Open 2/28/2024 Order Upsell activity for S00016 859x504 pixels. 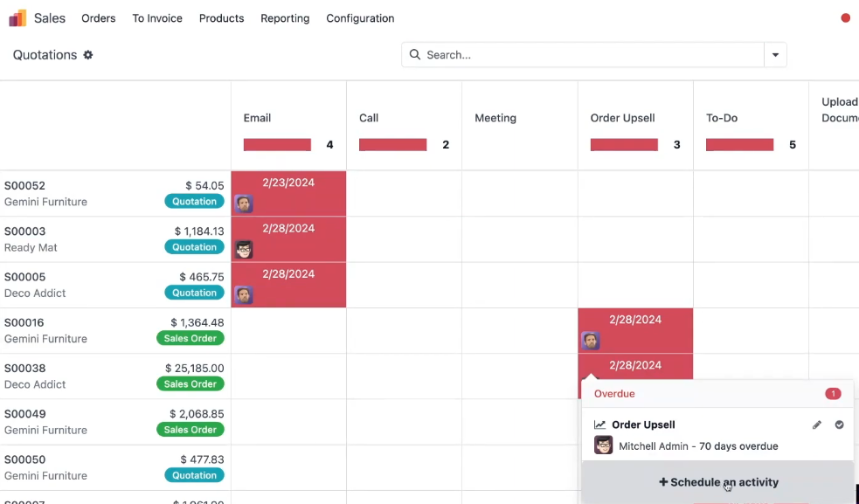(635, 330)
